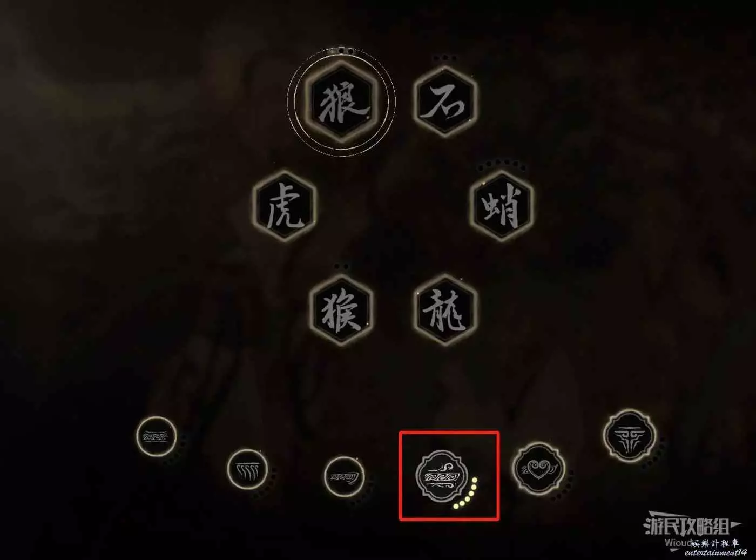The width and height of the screenshot is (756, 560).
Task: Click the entertainment14 watermark text
Action: (x=712, y=552)
